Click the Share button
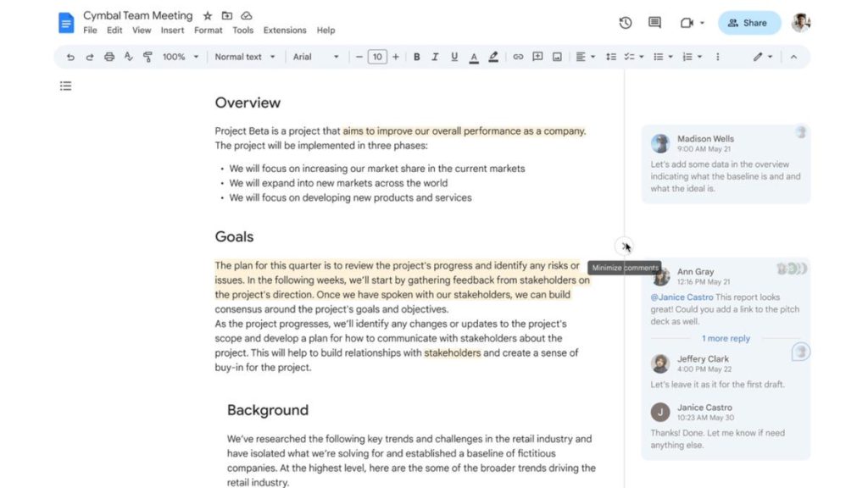 click(x=749, y=23)
